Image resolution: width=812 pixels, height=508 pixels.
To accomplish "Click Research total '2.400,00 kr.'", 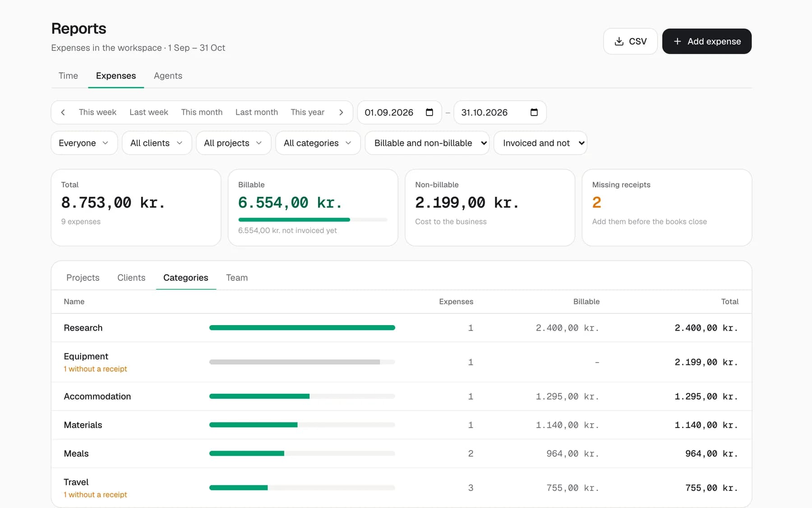I will tap(706, 328).
